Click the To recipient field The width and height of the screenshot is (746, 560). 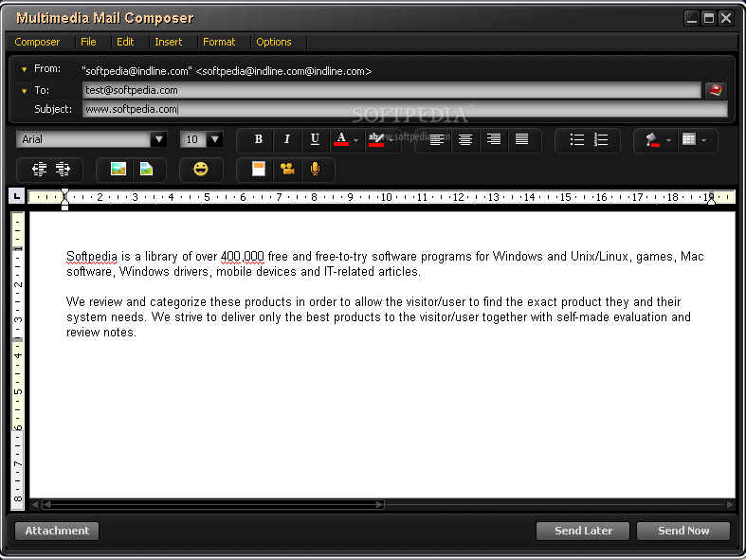pos(392,90)
